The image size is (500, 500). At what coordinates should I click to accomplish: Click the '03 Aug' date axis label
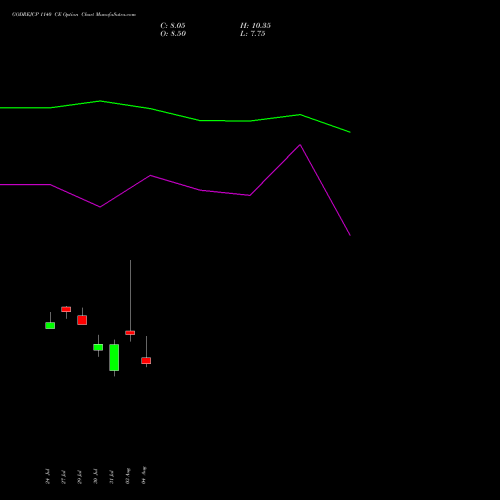(128, 476)
